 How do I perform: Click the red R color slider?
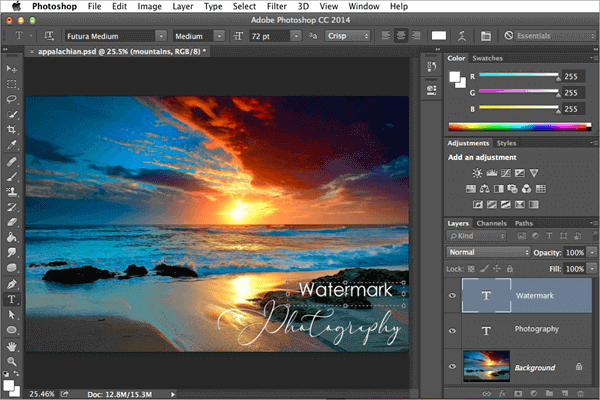tap(519, 75)
